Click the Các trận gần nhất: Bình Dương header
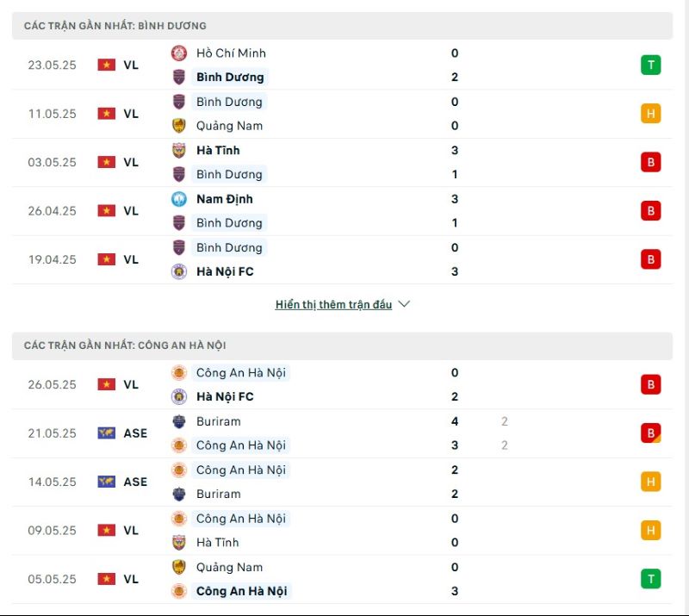Image resolution: width=689 pixels, height=616 pixels. click(x=115, y=26)
